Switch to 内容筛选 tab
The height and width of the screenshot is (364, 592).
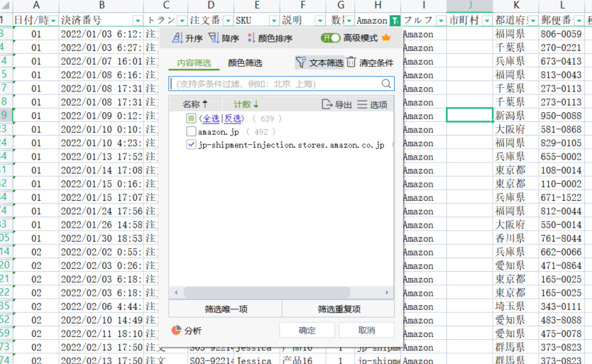pos(194,62)
